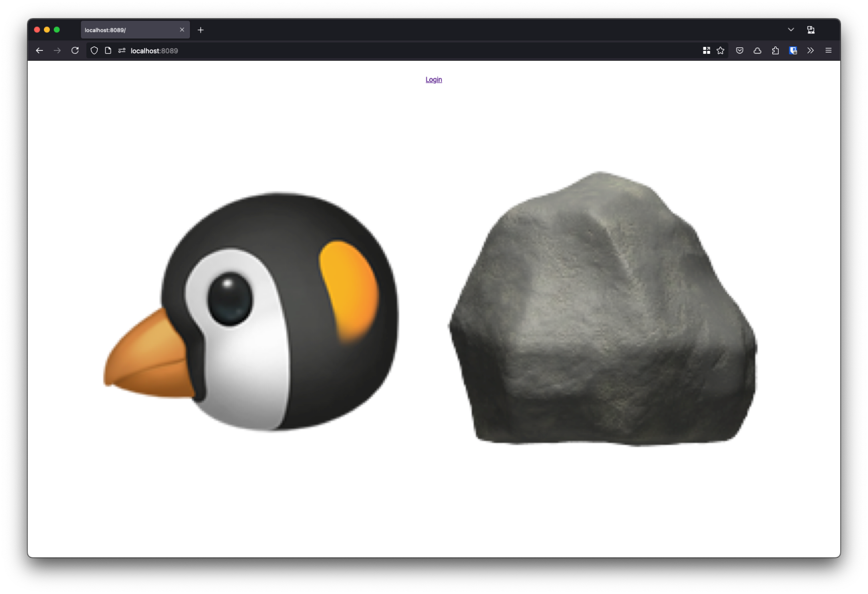868x594 pixels.
Task: Expand more tools overflow chevrons
Action: pyautogui.click(x=811, y=50)
